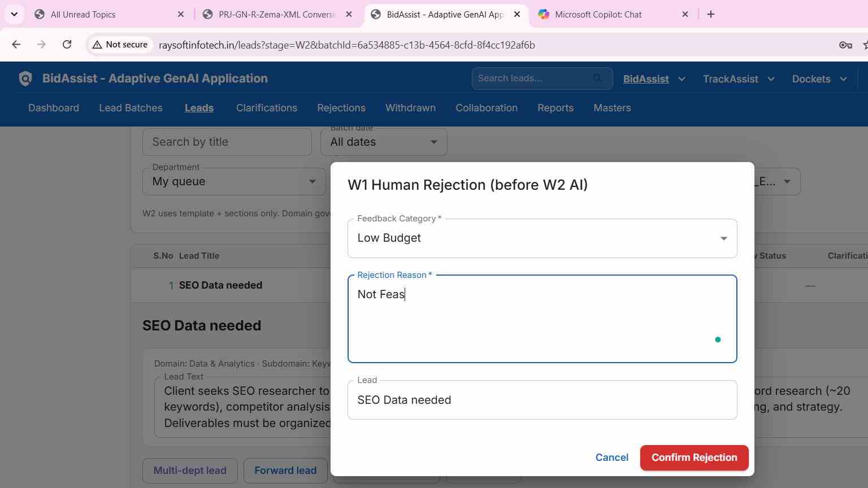Open the tab search chevron button
The height and width of the screenshot is (488, 868).
14,14
